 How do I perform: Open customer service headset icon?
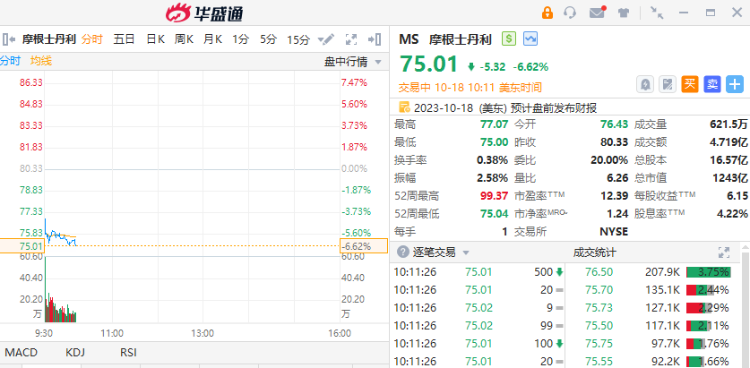coord(570,12)
